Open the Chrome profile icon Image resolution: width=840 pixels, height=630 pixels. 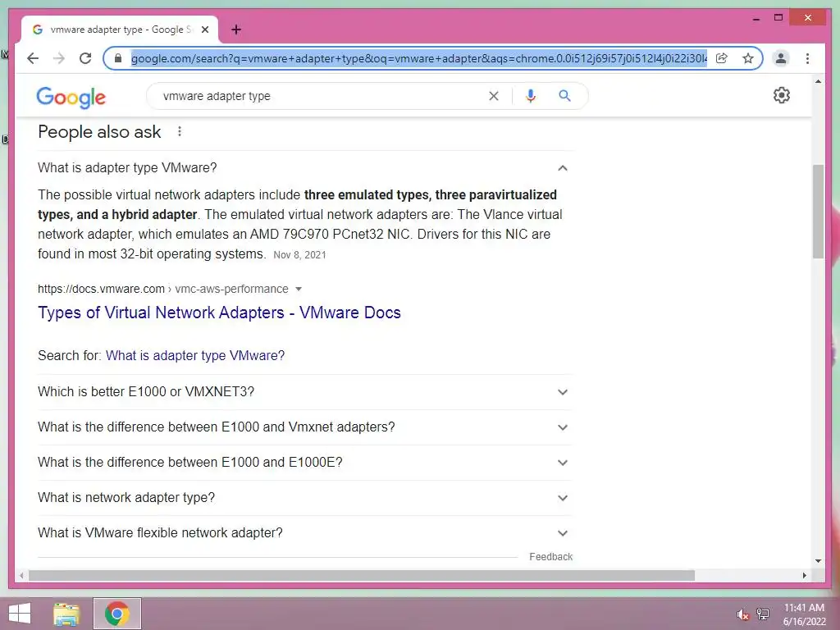(x=781, y=58)
